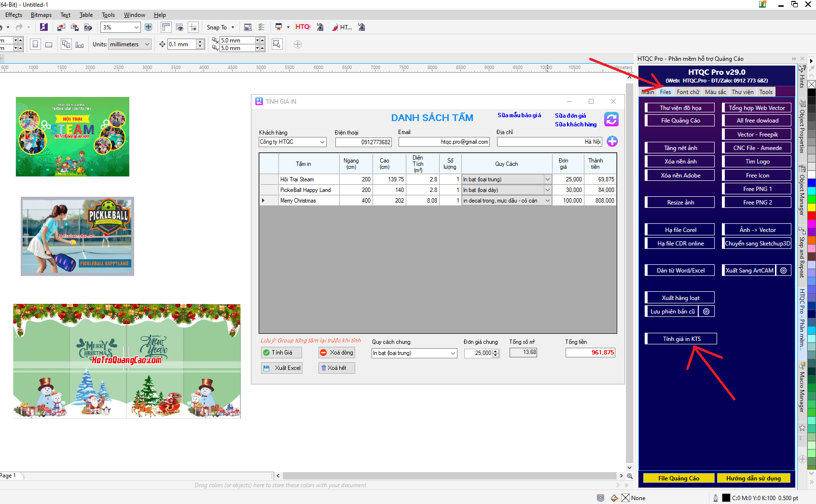Click the Export file icon
The width and height of the screenshot is (816, 504).
coord(75,27)
